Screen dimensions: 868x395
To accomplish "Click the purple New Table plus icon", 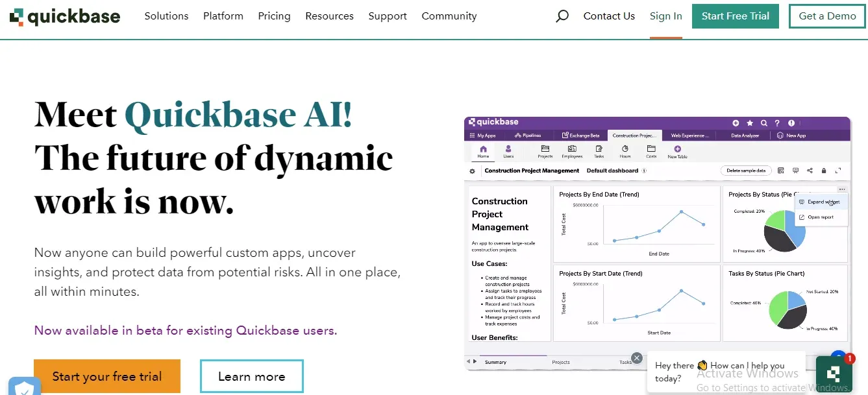I will click(677, 149).
